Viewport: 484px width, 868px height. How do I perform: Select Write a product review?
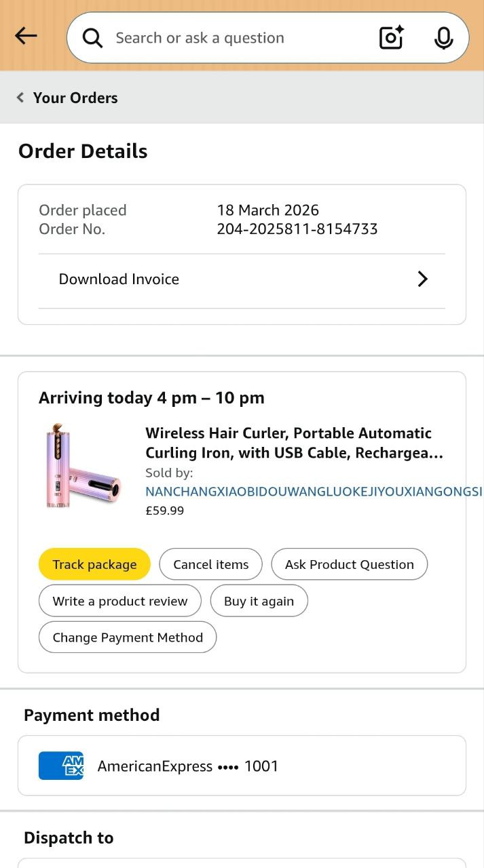pos(120,601)
